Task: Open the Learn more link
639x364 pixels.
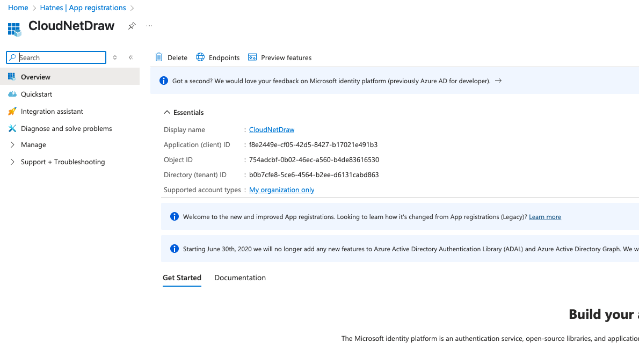Action: coord(545,217)
